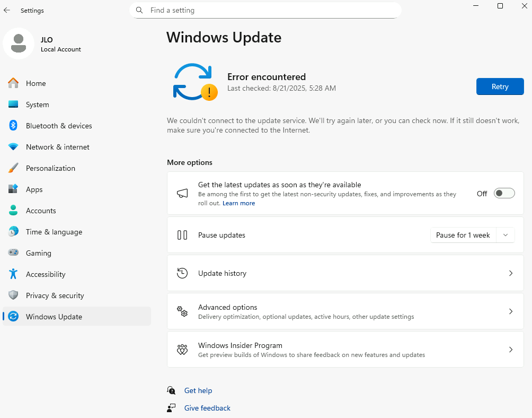
Task: Click the Get help headset icon
Action: click(x=171, y=390)
